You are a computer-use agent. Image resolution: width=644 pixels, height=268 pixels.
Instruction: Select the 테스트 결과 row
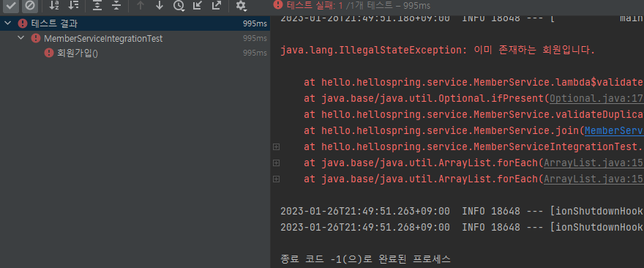tap(135, 23)
